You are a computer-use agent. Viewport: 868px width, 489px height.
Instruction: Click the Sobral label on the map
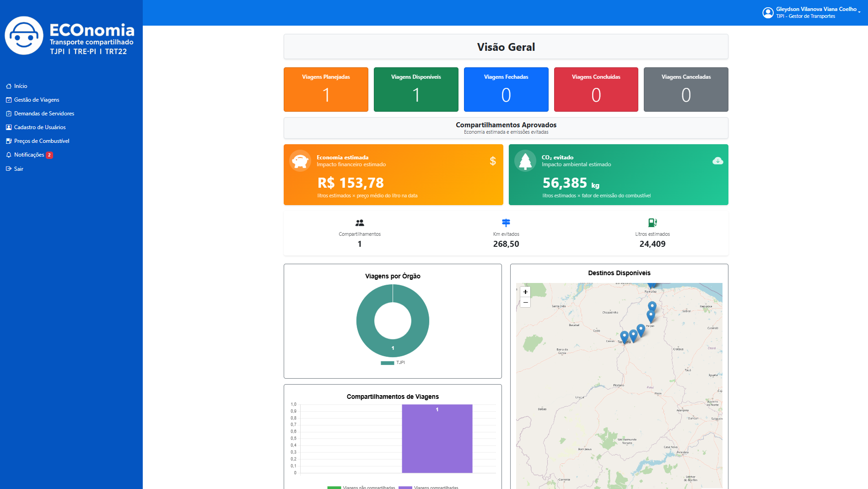(686, 311)
